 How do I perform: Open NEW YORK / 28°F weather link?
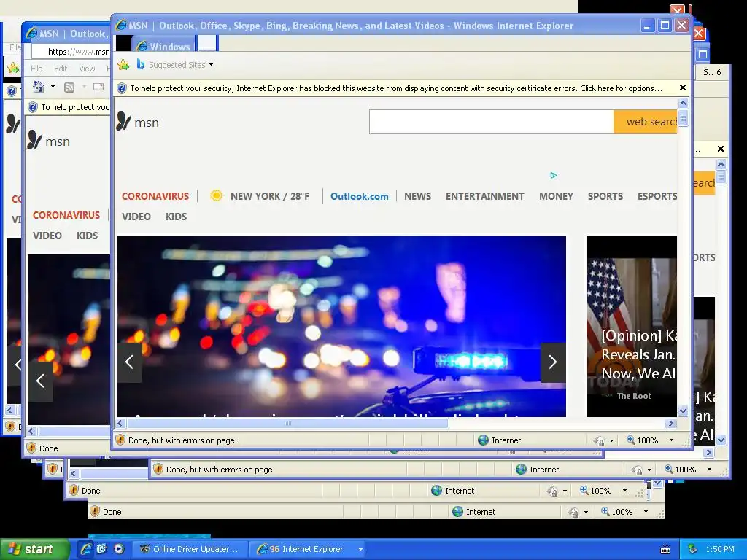270,196
